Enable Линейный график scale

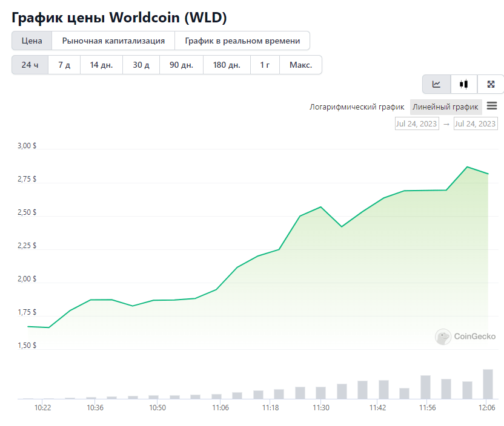[445, 107]
